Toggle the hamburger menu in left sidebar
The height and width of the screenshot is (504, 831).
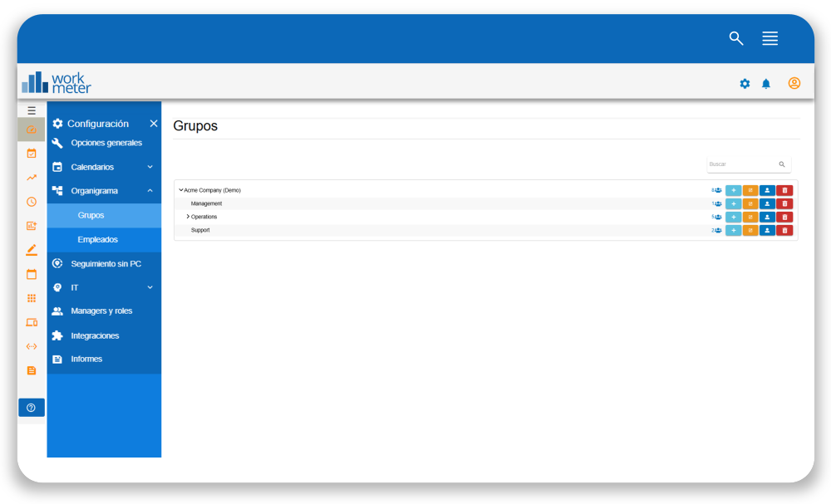[32, 110]
